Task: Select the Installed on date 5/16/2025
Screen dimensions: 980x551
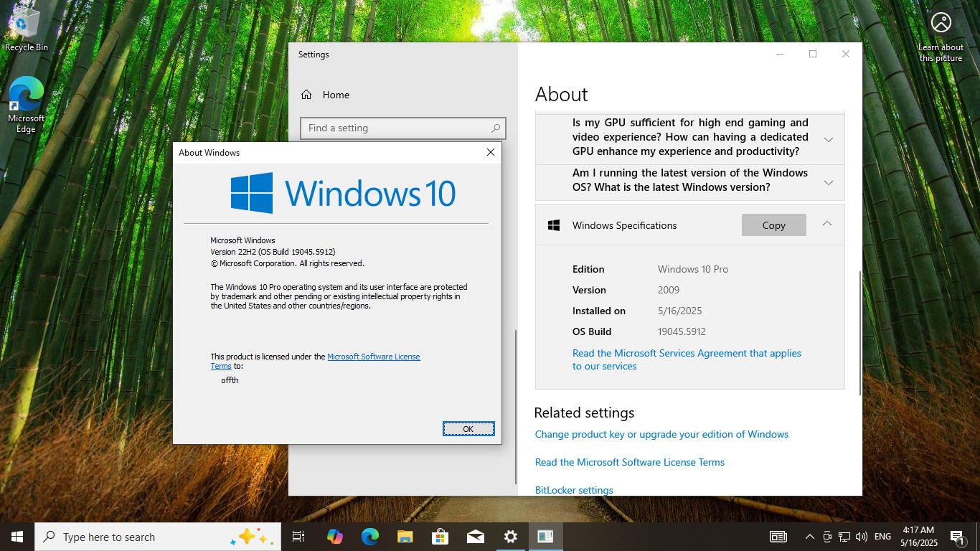Action: 679,311
